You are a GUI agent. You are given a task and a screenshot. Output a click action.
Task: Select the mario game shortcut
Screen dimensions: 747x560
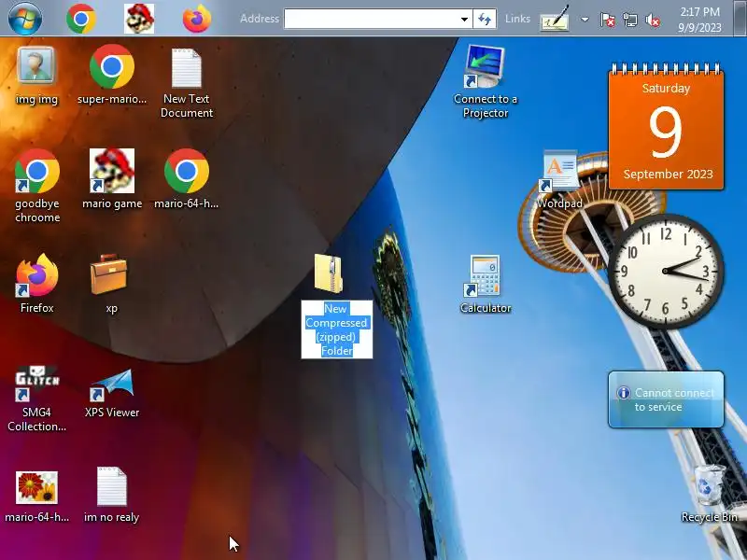[x=112, y=179]
